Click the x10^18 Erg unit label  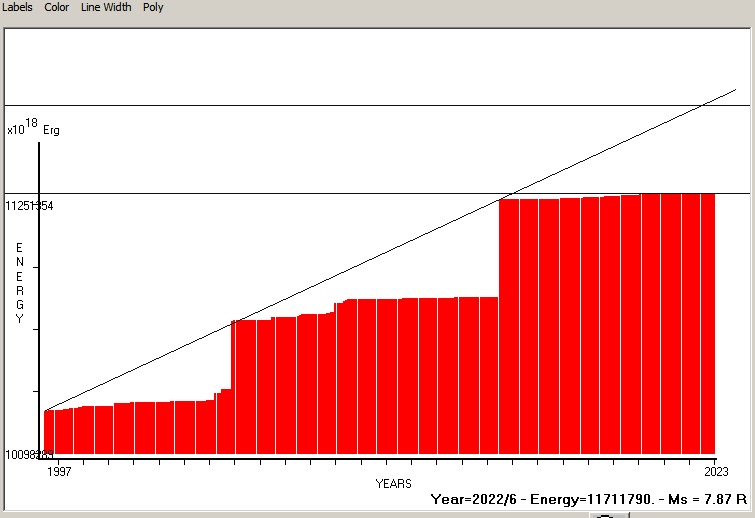[33, 128]
